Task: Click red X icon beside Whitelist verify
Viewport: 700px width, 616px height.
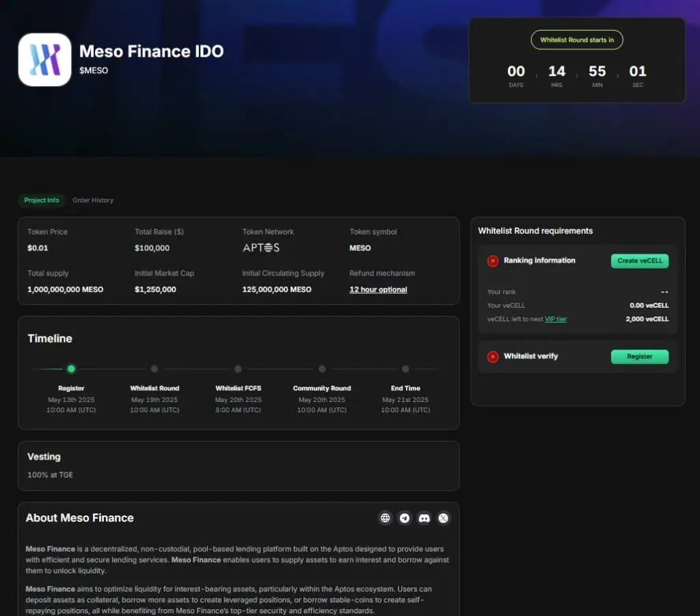Action: (492, 357)
